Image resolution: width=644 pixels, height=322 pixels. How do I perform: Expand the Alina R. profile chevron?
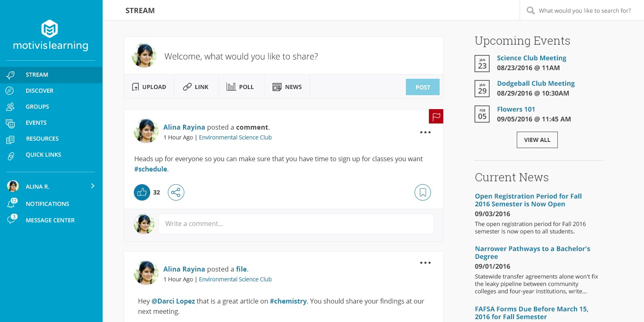pos(92,186)
